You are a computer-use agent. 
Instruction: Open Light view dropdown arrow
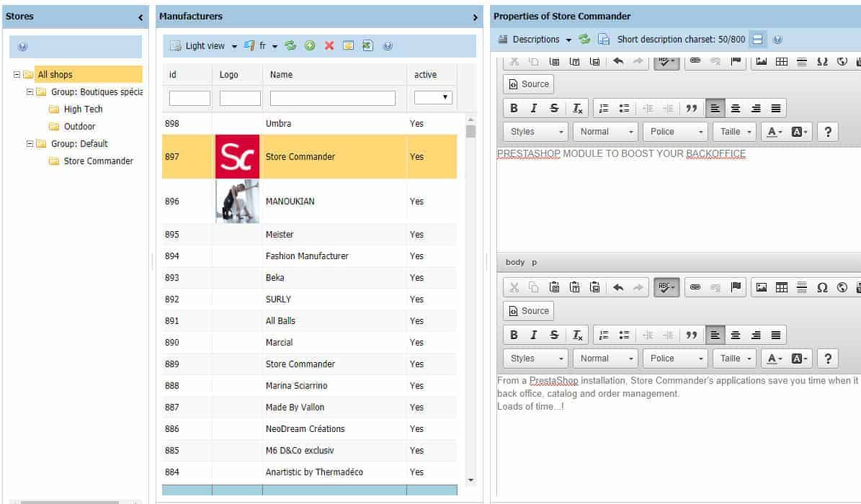click(x=234, y=46)
